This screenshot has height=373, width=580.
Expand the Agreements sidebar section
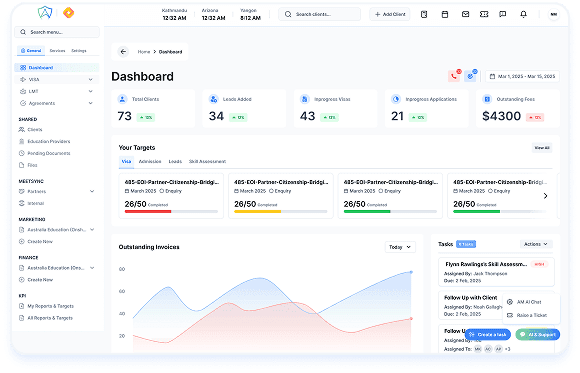pyautogui.click(x=57, y=103)
